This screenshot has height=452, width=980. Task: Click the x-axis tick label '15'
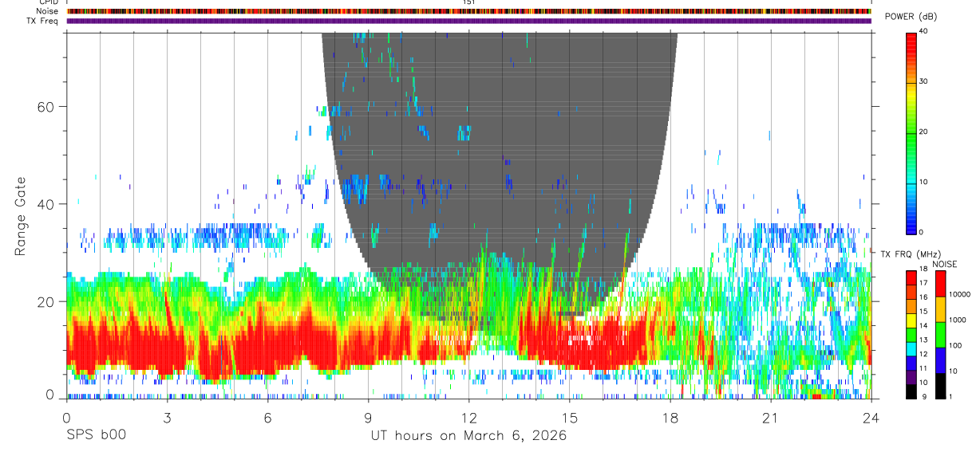coord(569,418)
